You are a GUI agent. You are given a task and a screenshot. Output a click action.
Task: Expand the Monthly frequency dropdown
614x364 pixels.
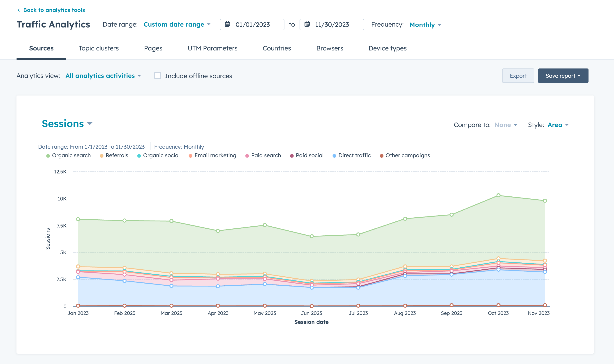[x=425, y=25]
